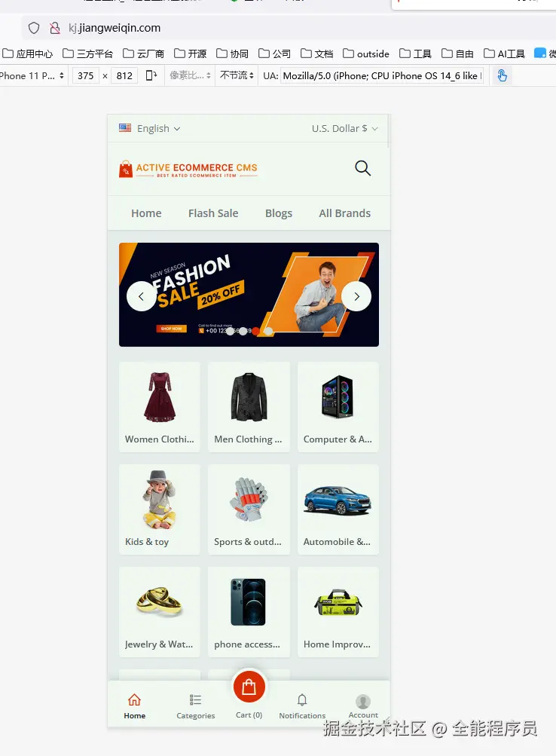
Task: Click the rotate viewport icon
Action: click(x=151, y=75)
